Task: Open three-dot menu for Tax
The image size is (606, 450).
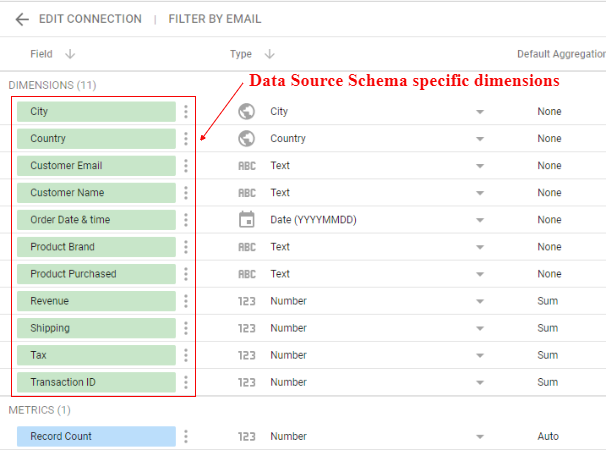Action: coord(186,355)
